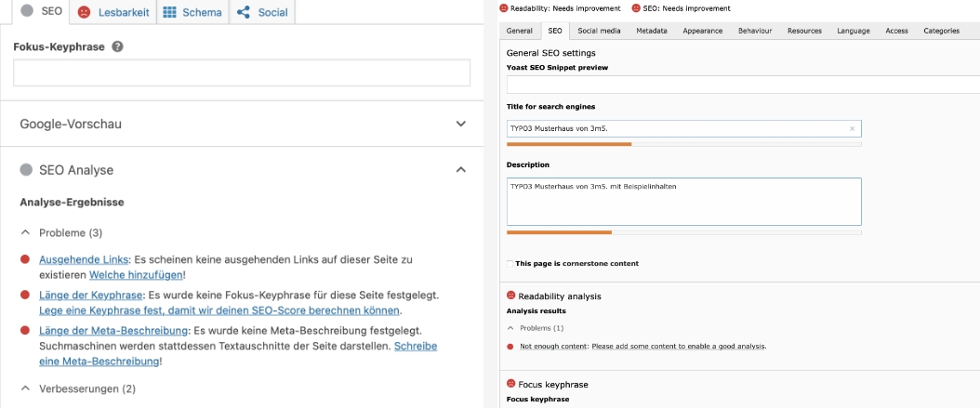The image size is (980, 408).
Task: Switch to the Social tab
Action: click(262, 12)
